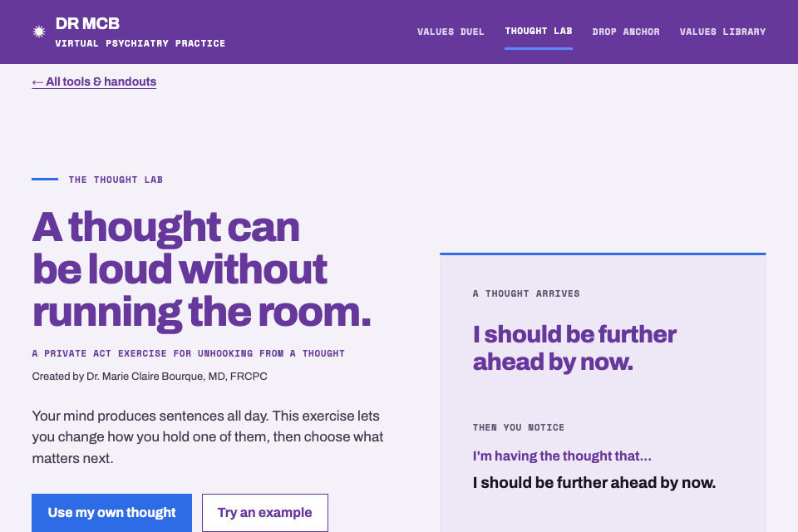This screenshot has height=532, width=798.
Task: Click I'm having the thought that text
Action: (562, 456)
